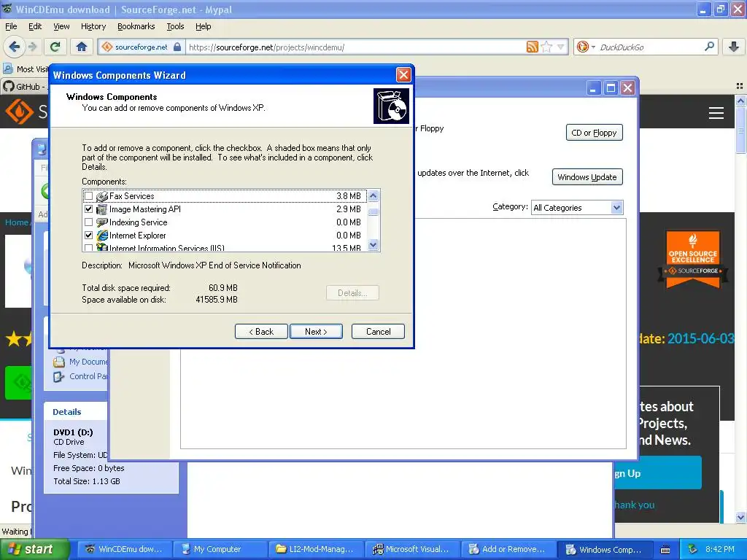Screen dimensions: 747x560
Task: Select the Image Mastering API icon
Action: [101, 209]
